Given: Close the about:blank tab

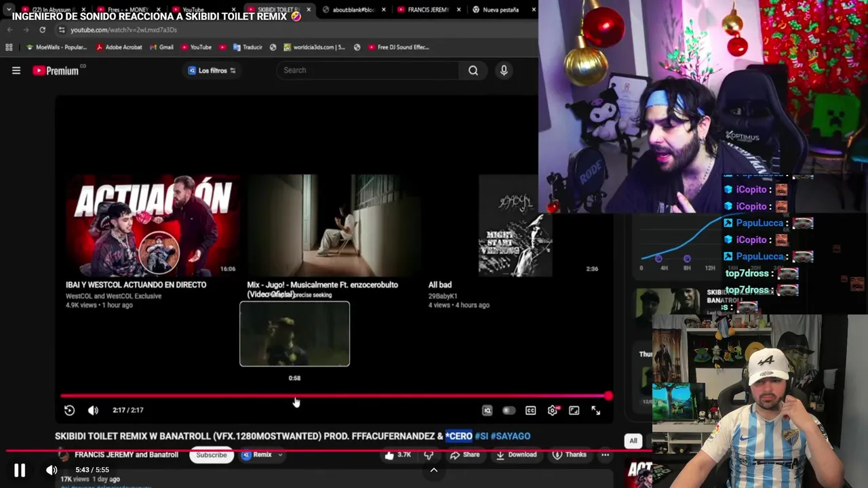Looking at the screenshot, I should (384, 9).
